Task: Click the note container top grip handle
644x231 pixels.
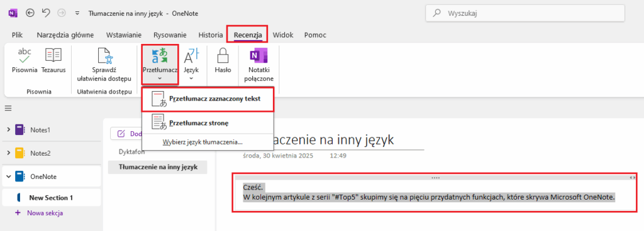Action: click(435, 178)
